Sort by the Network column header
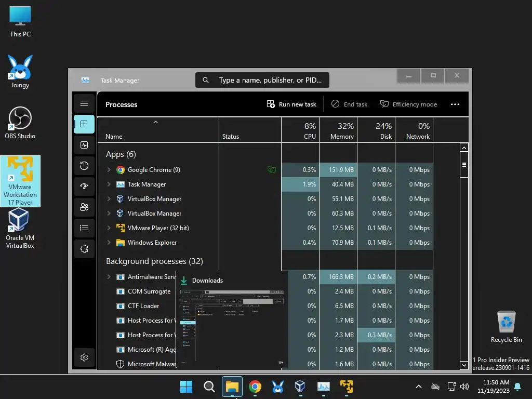Screen dimensions: 532x399 click(x=414, y=130)
